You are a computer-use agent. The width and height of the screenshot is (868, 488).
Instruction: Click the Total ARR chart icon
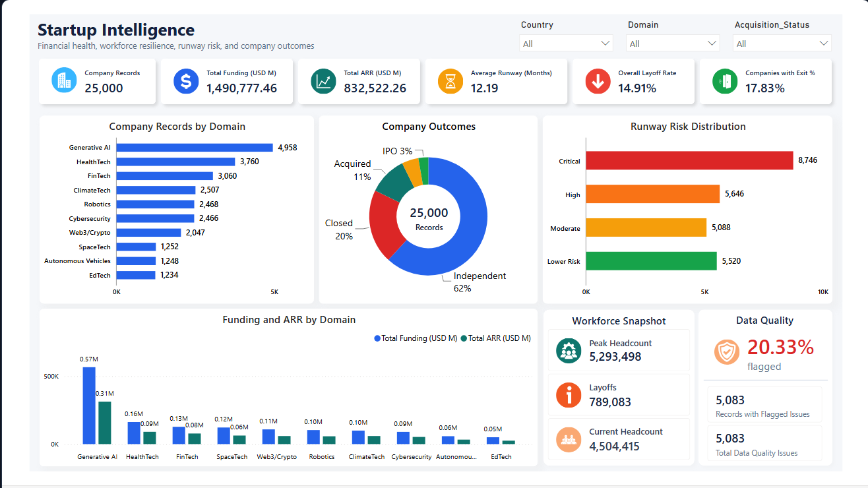point(323,81)
